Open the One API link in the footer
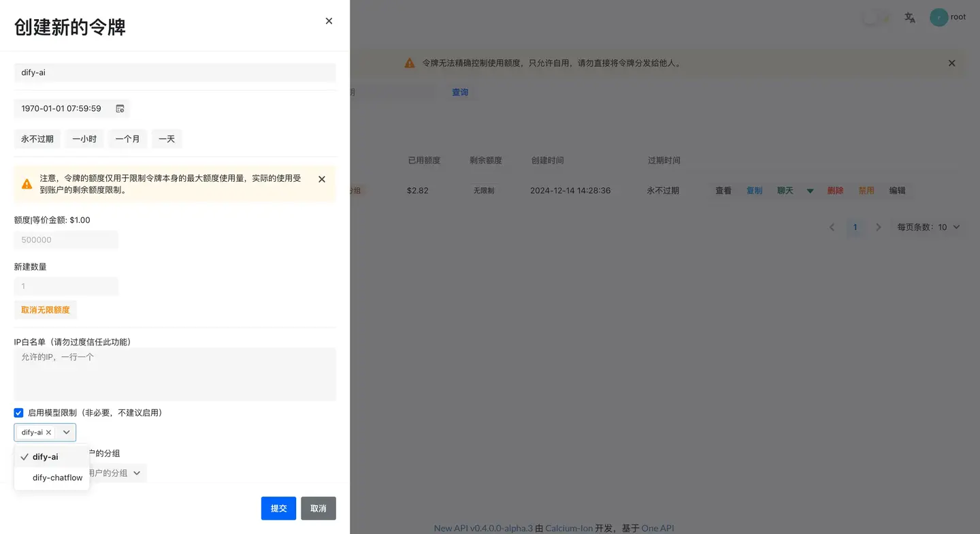This screenshot has width=980, height=534. [657, 528]
